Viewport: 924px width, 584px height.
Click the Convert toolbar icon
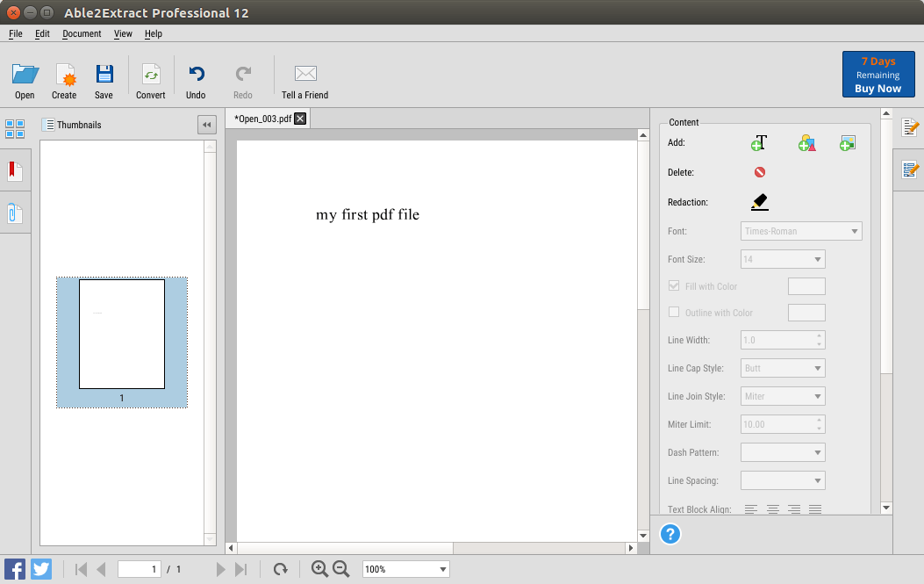pos(151,81)
